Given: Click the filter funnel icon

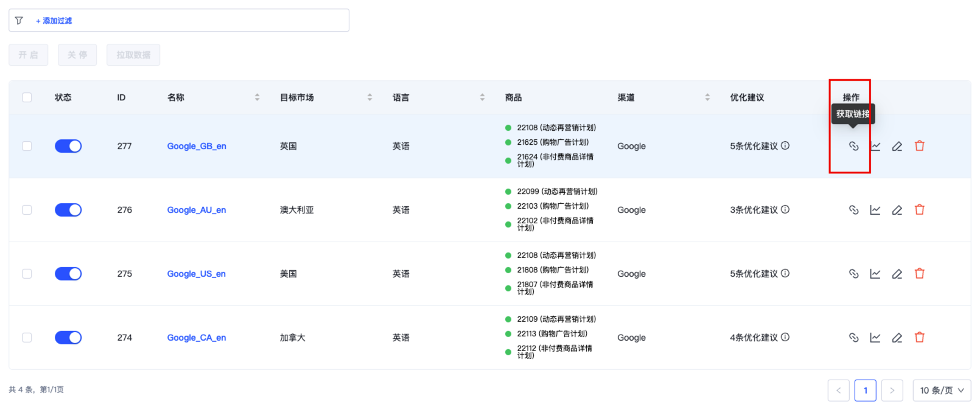Looking at the screenshot, I should [x=19, y=21].
